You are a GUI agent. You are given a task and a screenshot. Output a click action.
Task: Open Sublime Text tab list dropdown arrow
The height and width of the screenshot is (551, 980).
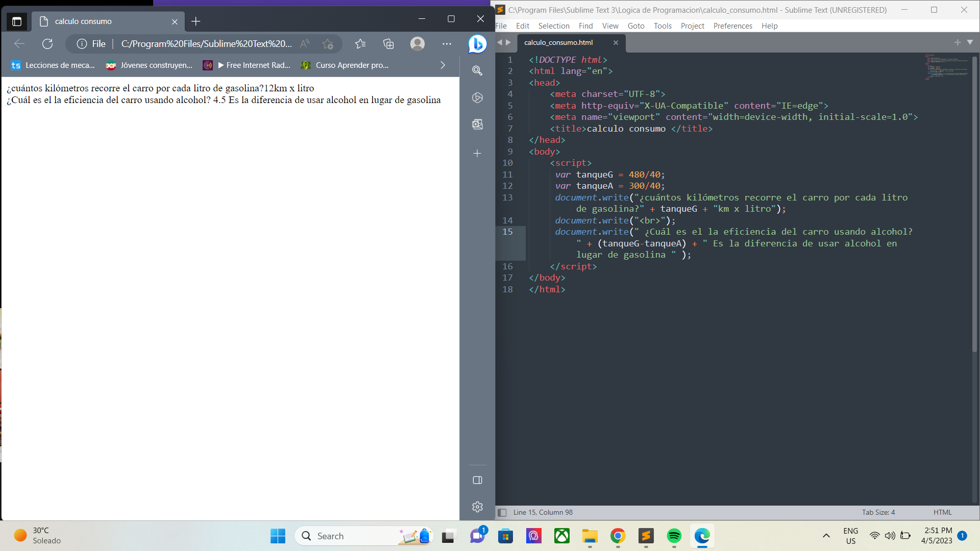pos(970,42)
